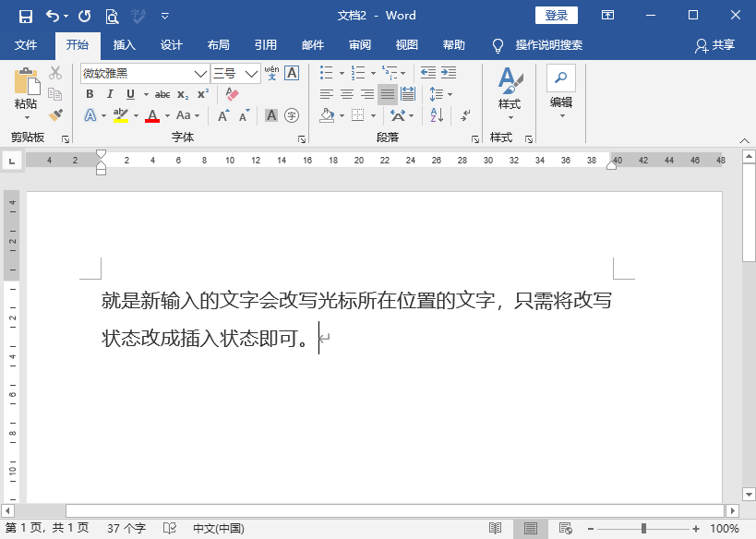Switch to the 审阅 tab

(x=360, y=45)
